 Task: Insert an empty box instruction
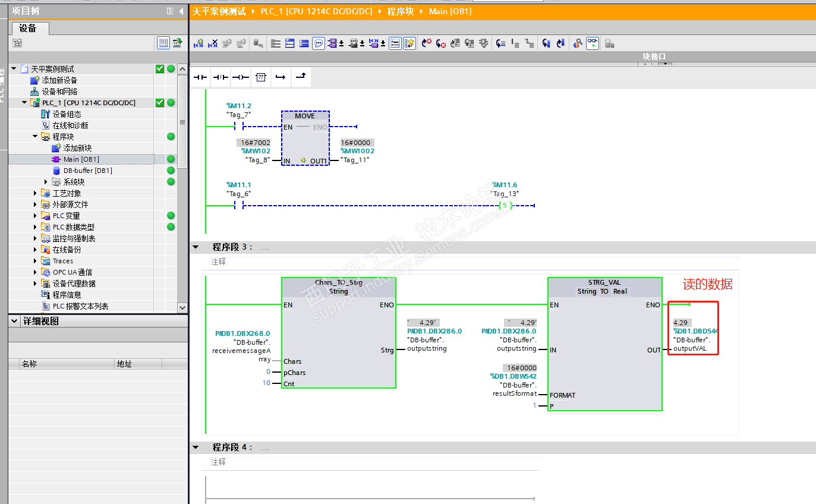click(x=261, y=77)
